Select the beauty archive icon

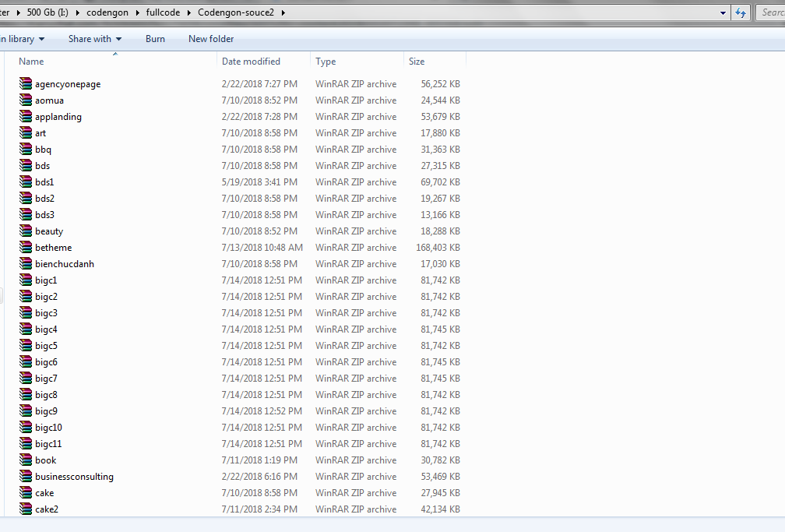[x=26, y=231]
